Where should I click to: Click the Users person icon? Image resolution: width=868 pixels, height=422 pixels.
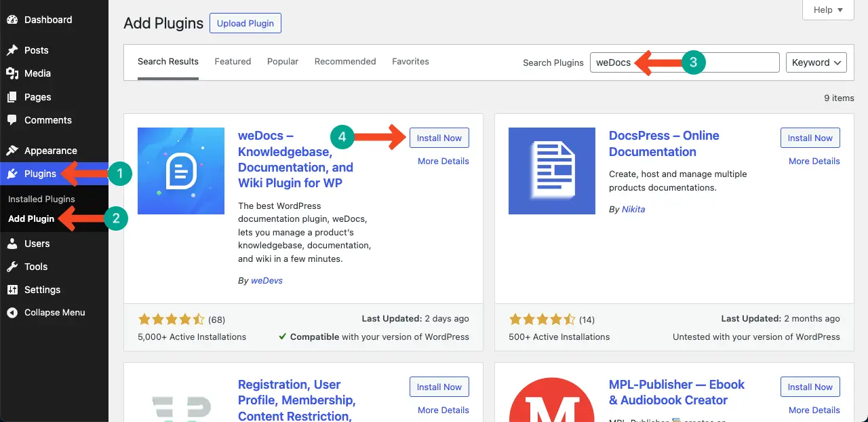(x=12, y=244)
